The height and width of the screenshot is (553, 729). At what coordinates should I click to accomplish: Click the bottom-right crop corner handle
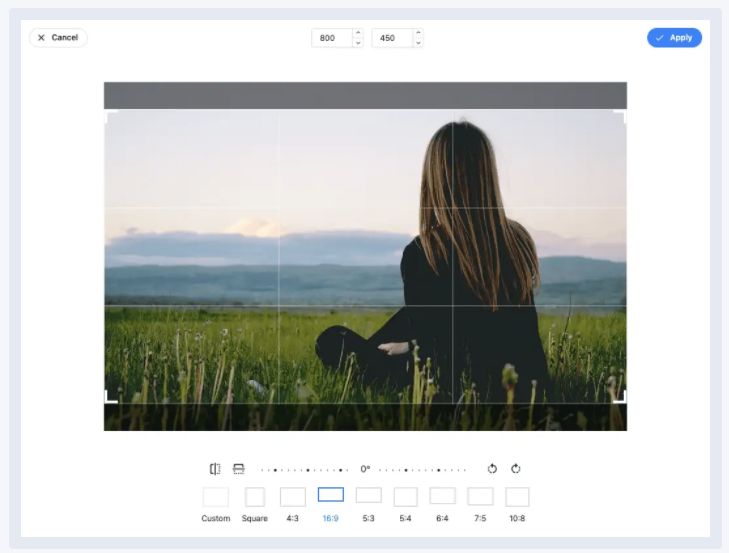[620, 397]
